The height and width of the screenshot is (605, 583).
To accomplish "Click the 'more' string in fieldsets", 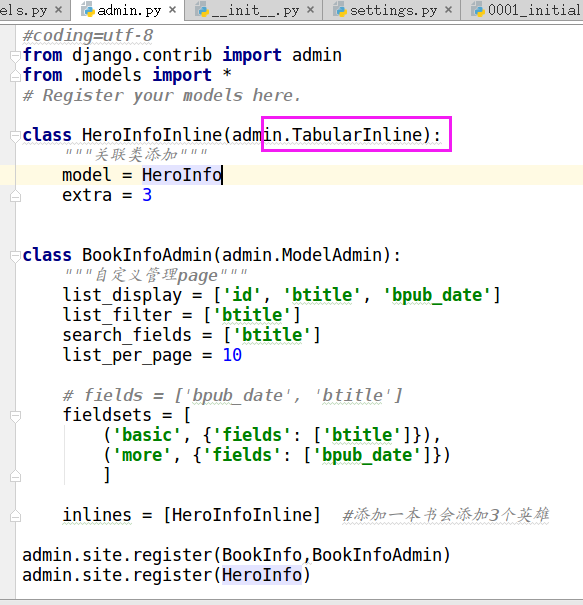I will [x=142, y=455].
